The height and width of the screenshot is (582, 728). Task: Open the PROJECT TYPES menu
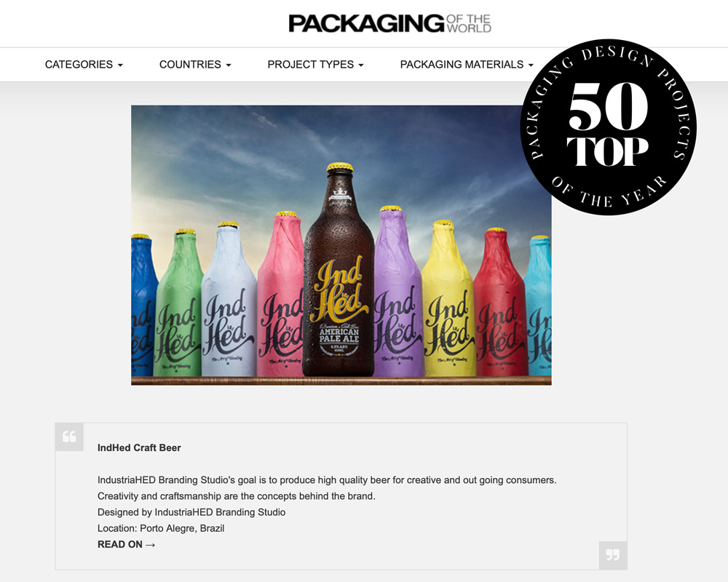315,65
